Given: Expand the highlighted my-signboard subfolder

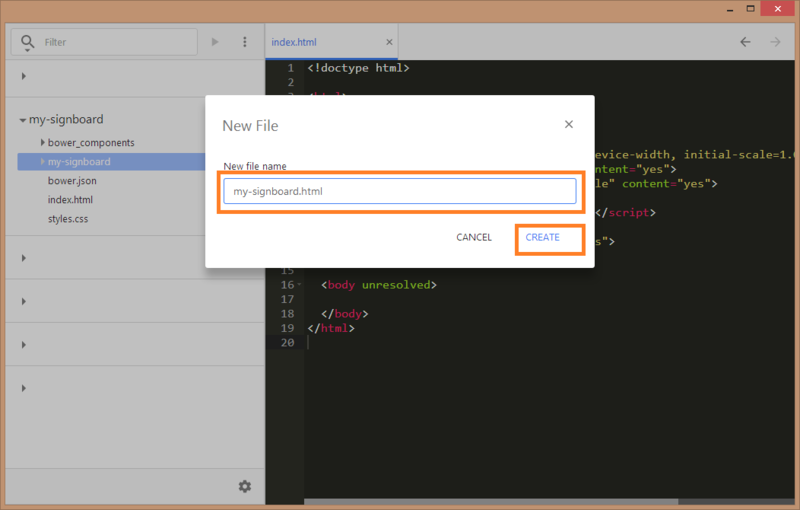Looking at the screenshot, I should pyautogui.click(x=43, y=162).
